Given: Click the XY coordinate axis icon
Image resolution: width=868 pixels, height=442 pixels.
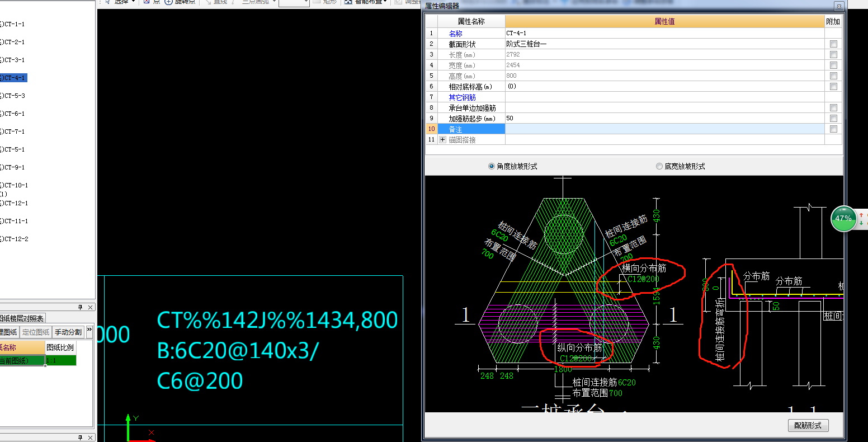Looking at the screenshot, I should 140,429.
